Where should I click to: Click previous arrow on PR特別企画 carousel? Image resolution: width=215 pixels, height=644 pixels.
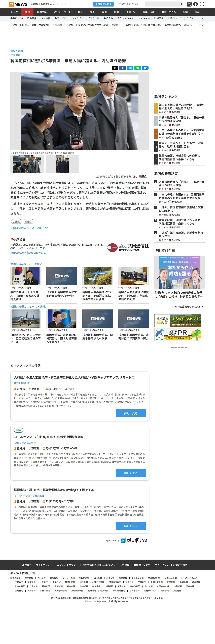[x=158, y=279]
